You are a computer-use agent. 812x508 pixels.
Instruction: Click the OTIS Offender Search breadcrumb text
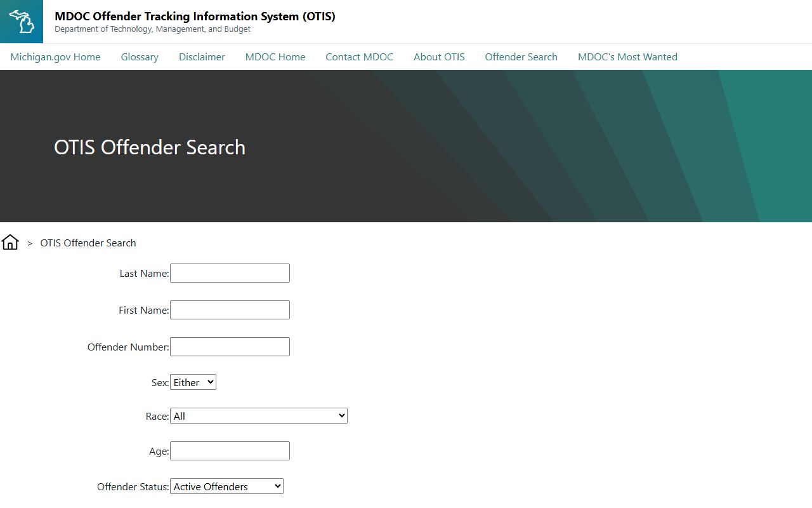[88, 243]
